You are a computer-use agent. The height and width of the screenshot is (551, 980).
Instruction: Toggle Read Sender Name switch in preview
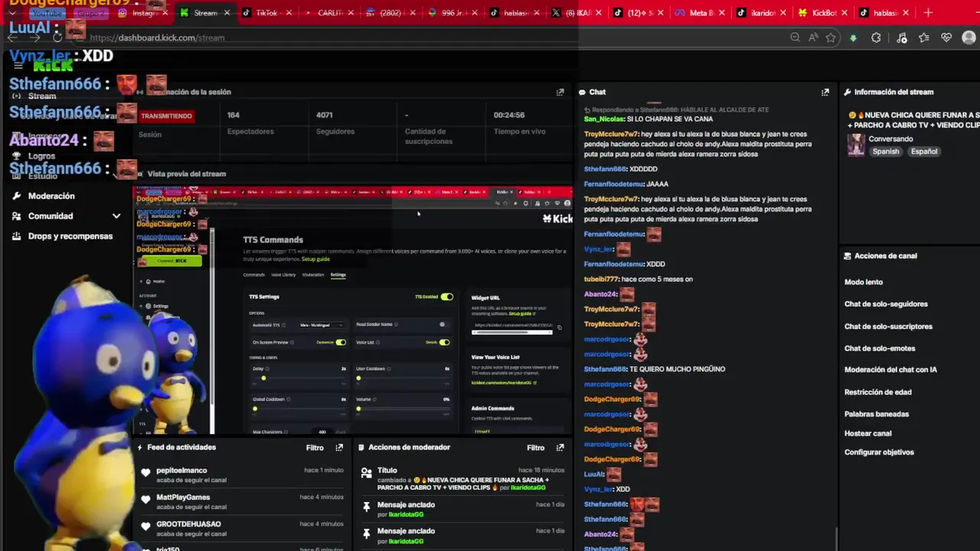point(444,324)
